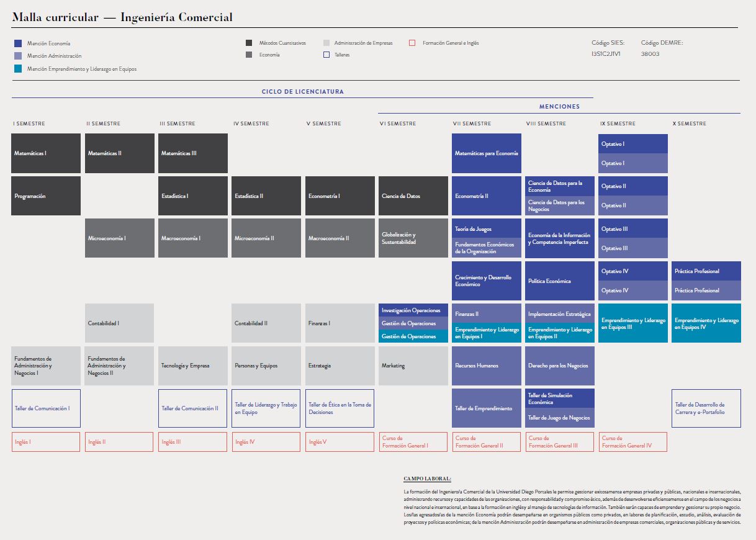
Task: Select the Ciencia de Datos course box
Action: pyautogui.click(x=413, y=196)
